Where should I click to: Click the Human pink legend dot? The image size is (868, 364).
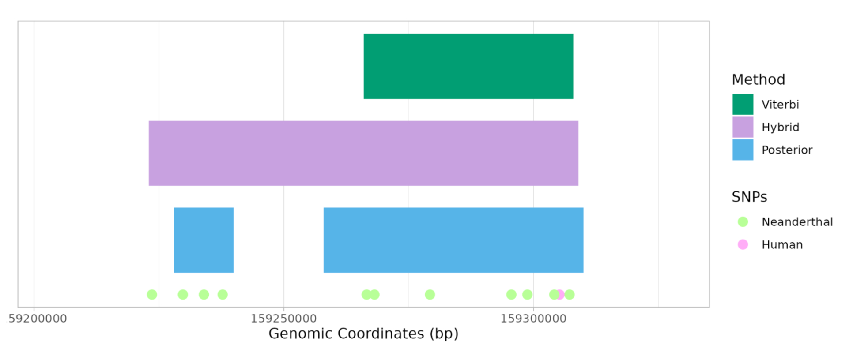coord(743,244)
